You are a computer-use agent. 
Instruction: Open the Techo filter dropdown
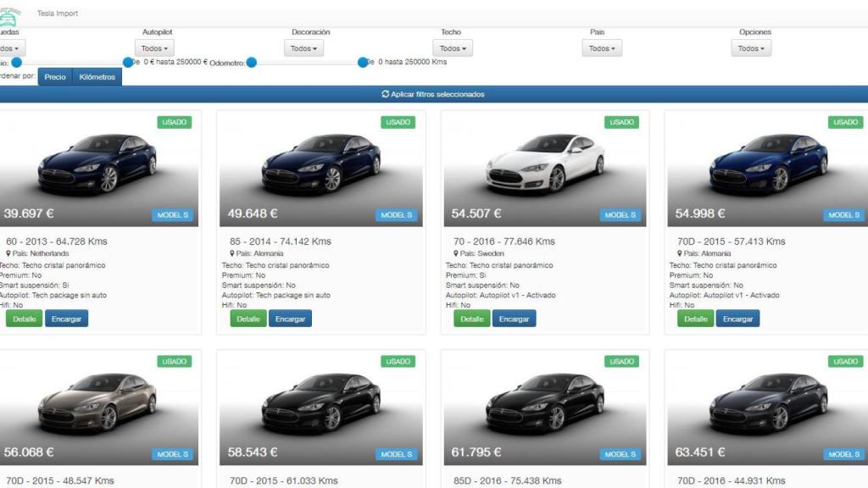(453, 47)
